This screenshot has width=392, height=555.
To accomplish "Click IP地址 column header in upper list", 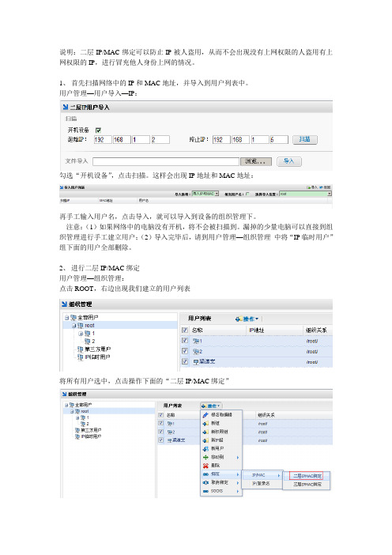I will click(x=257, y=330).
